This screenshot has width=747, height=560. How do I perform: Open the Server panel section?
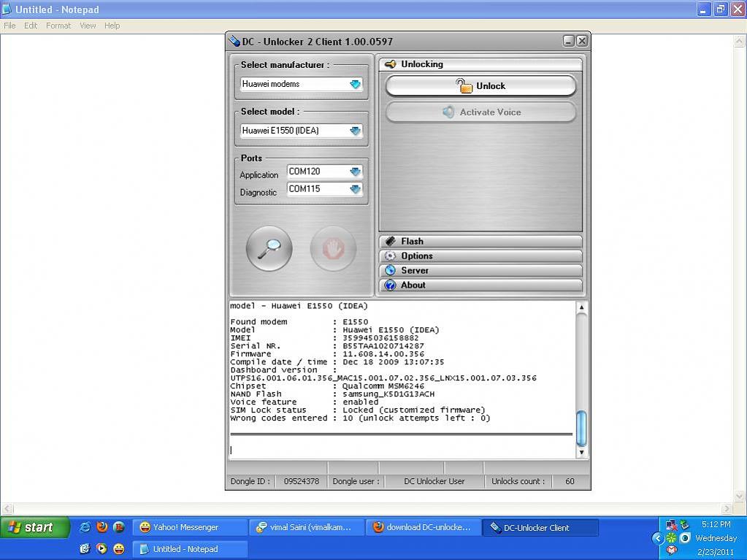[x=480, y=271]
